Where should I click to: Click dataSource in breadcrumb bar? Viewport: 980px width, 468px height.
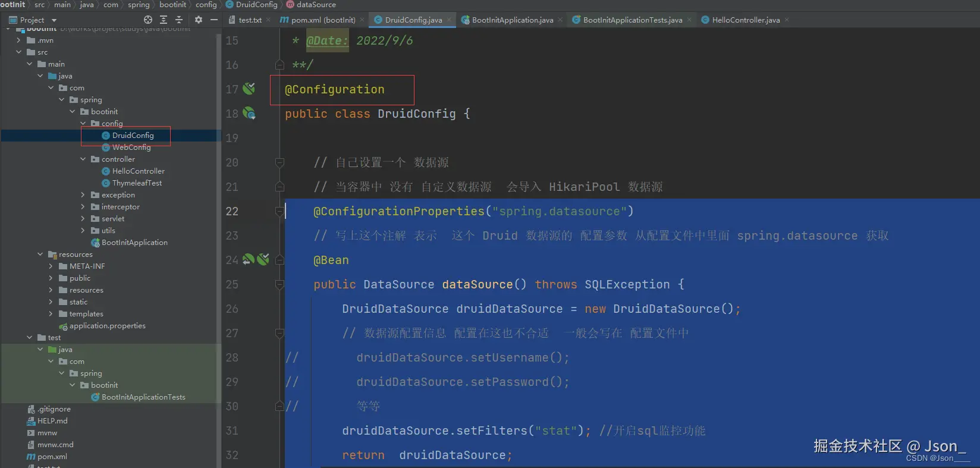(x=316, y=5)
